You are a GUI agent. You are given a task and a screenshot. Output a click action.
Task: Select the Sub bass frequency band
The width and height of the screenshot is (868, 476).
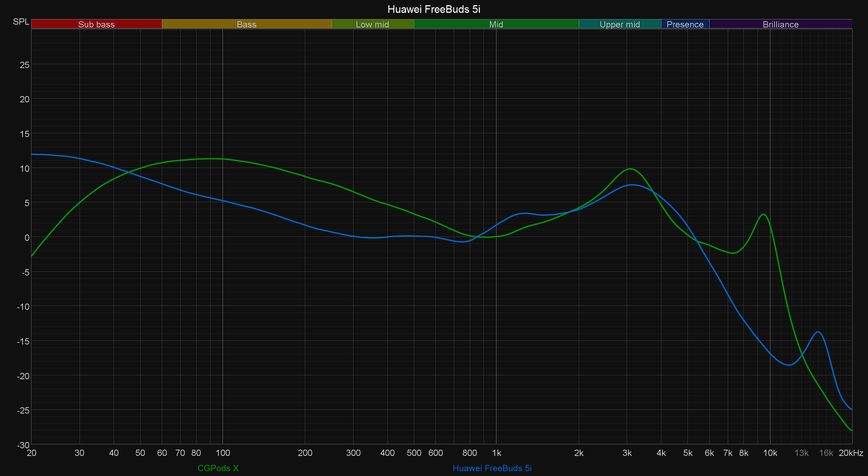[97, 24]
